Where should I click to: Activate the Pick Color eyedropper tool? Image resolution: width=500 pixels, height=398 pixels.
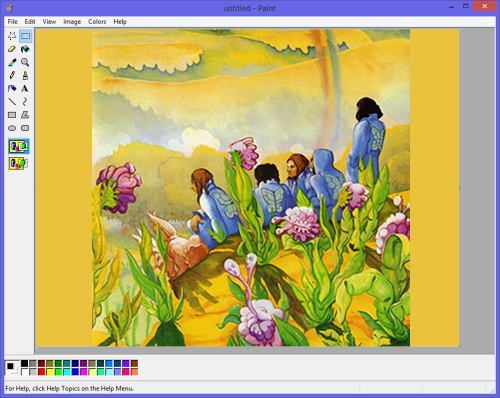tap(12, 62)
